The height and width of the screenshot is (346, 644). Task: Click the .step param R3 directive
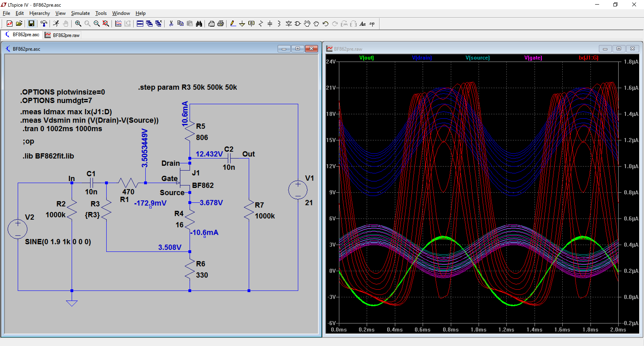[188, 87]
